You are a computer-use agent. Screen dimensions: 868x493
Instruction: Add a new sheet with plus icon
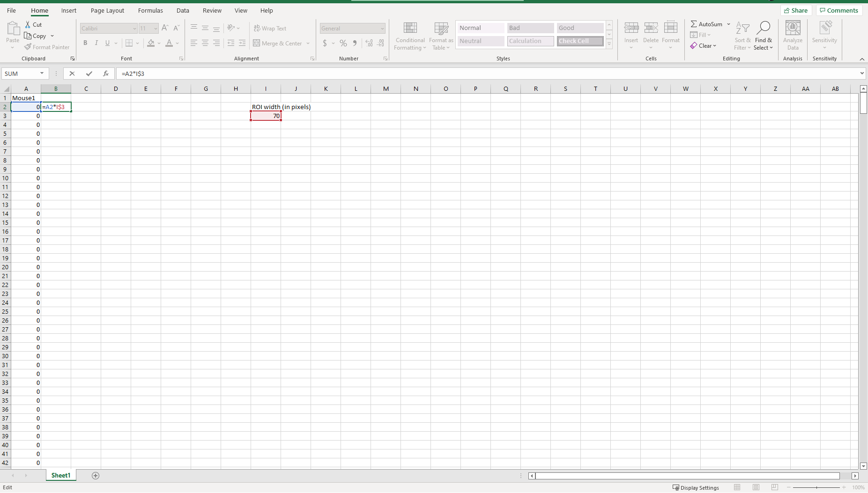click(96, 476)
